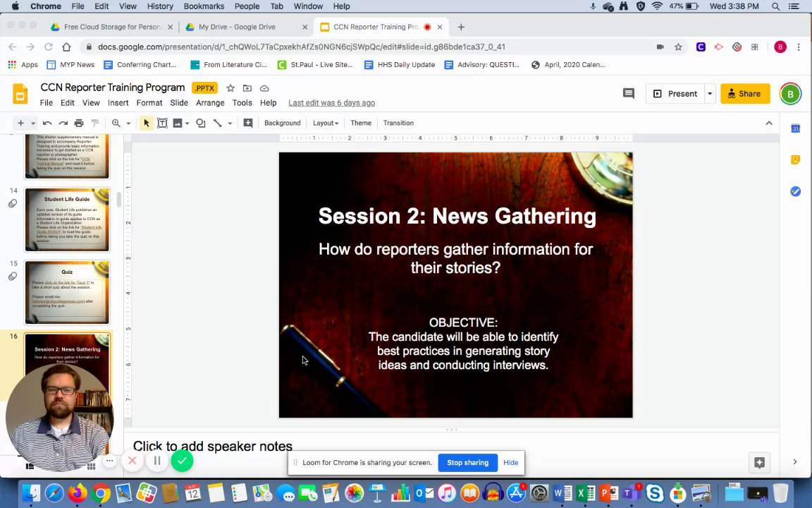The width and height of the screenshot is (812, 508).
Task: Open the Format menu in Slides
Action: coord(149,102)
